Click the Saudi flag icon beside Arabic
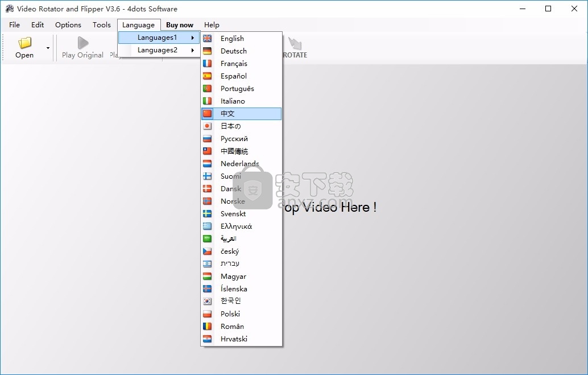This screenshot has height=375, width=588. click(x=207, y=239)
